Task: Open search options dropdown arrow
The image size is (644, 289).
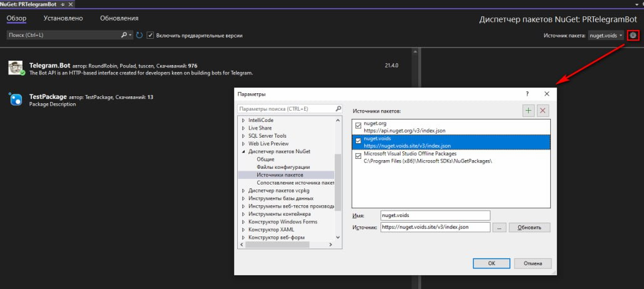Action: point(131,35)
